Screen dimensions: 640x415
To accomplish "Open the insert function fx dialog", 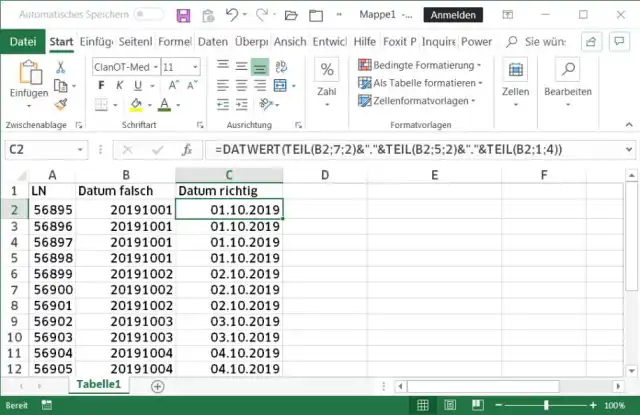I will pos(186,149).
